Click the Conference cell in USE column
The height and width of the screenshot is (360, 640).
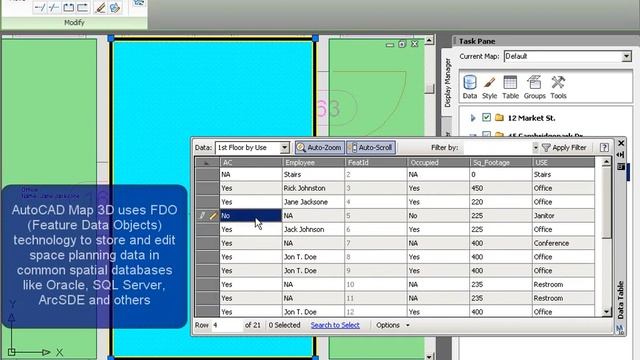[564, 243]
